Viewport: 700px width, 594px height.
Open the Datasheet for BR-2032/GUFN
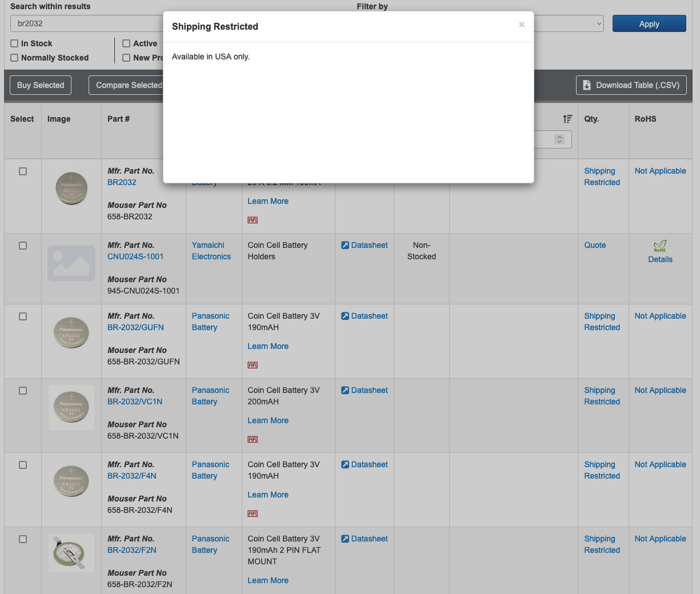(365, 316)
